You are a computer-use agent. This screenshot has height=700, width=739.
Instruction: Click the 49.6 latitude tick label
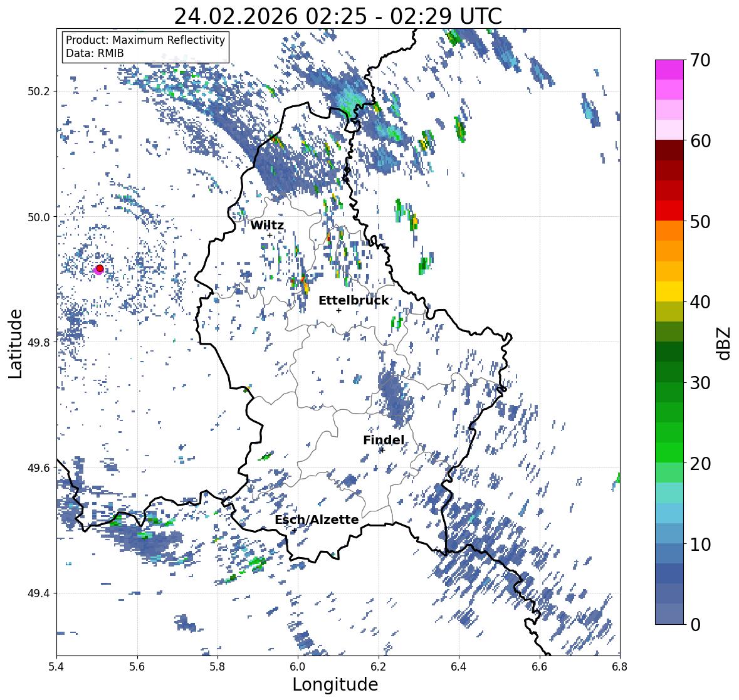point(39,468)
